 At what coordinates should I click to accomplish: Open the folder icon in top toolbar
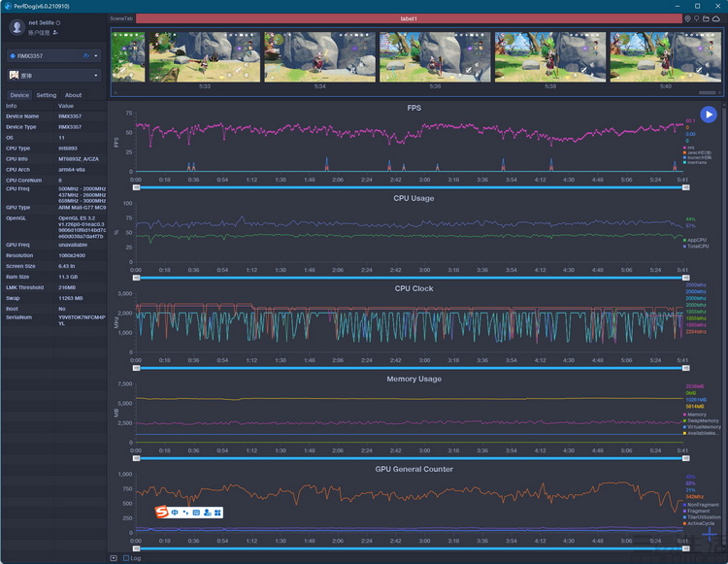point(706,18)
